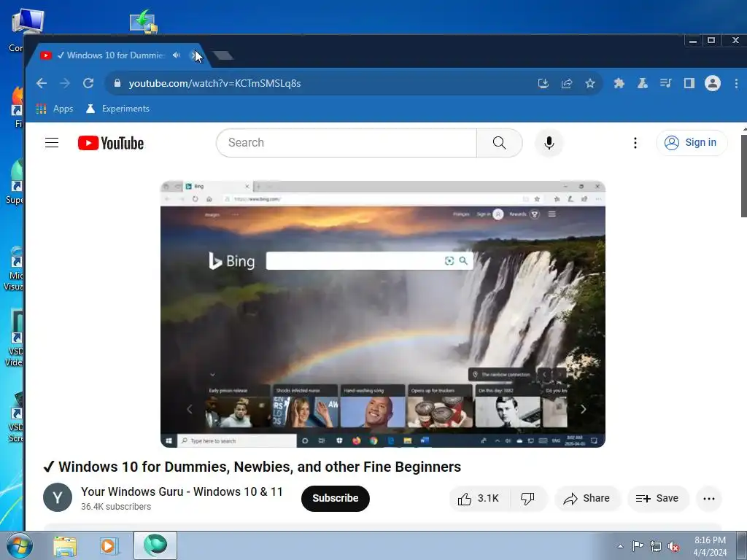Click the Sign in button

pyautogui.click(x=692, y=142)
